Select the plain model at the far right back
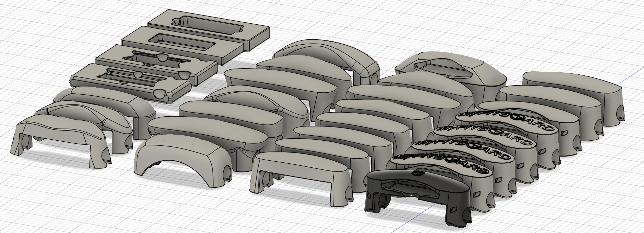 pos(573,98)
